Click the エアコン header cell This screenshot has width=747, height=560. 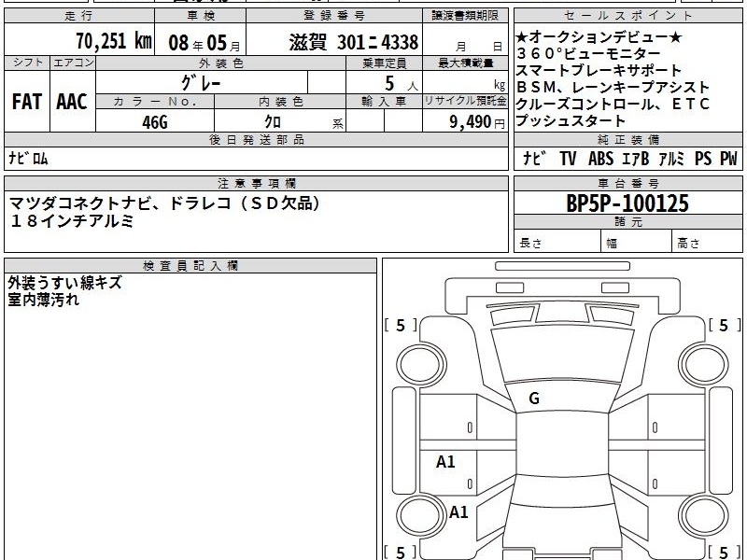pyautogui.click(x=73, y=63)
